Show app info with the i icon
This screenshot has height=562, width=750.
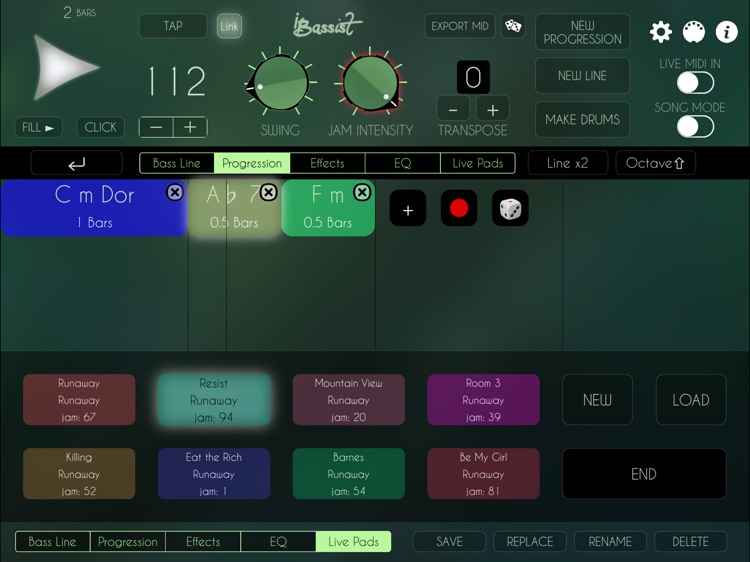click(727, 32)
